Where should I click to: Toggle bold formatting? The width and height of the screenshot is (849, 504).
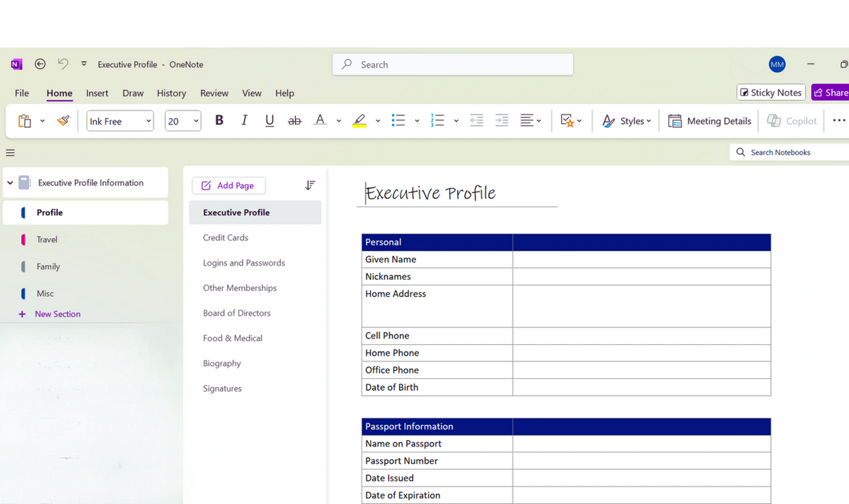point(219,120)
